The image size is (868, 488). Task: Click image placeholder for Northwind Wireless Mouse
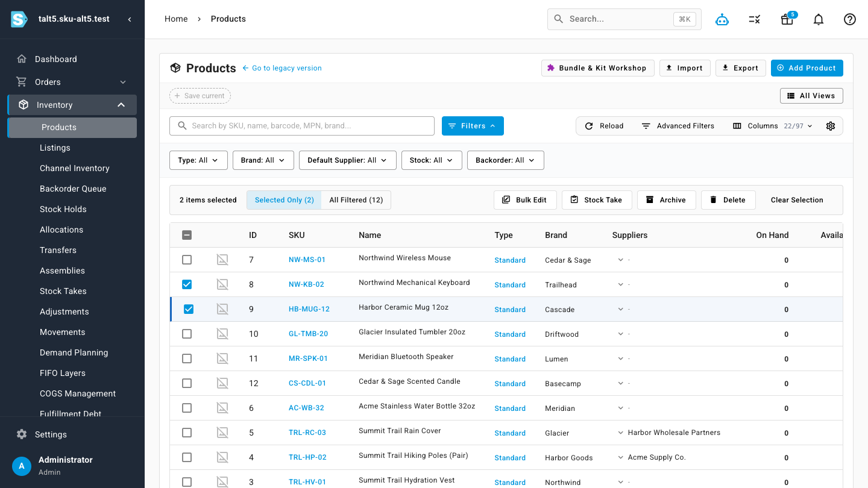pyautogui.click(x=222, y=260)
